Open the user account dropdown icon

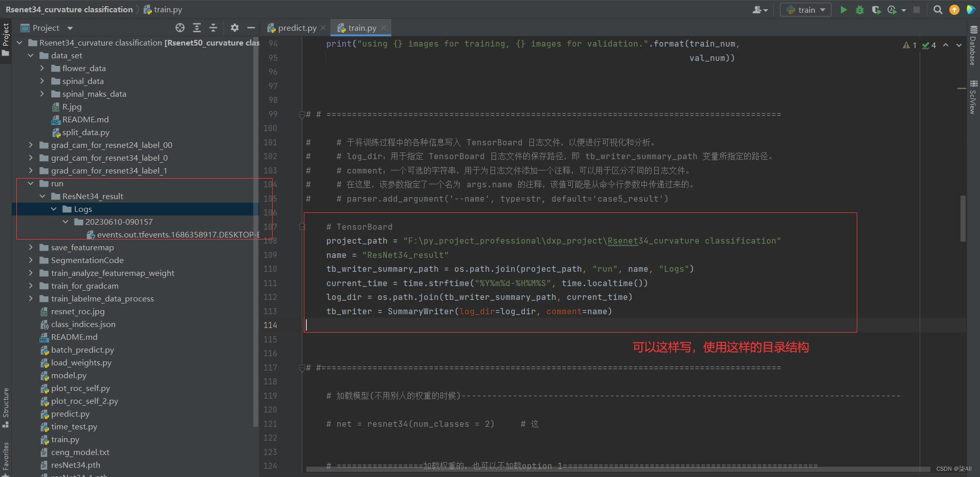[760, 10]
